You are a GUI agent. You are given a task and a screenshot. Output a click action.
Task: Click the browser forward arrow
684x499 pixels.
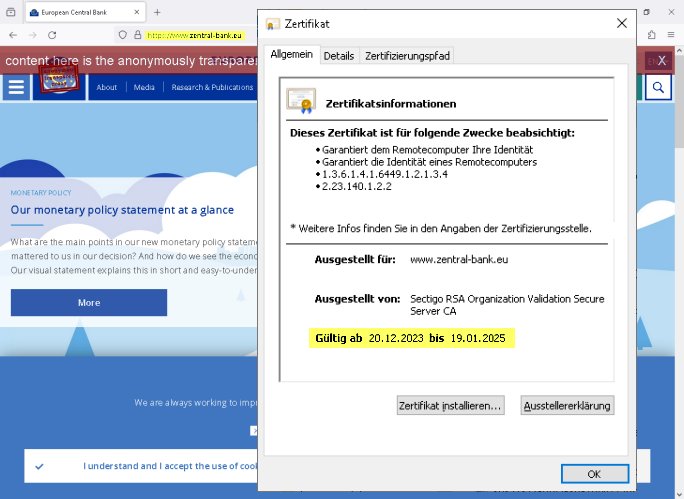[33, 35]
